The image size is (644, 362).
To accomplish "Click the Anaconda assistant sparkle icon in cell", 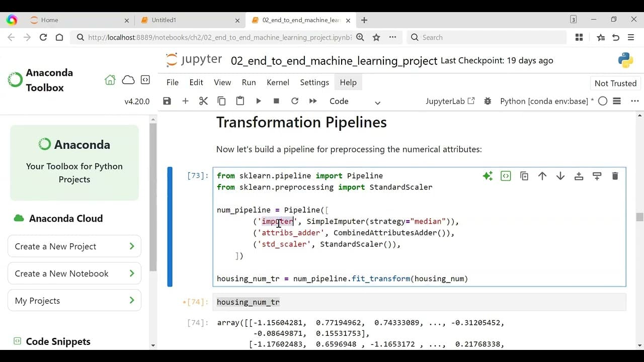I will [488, 176].
